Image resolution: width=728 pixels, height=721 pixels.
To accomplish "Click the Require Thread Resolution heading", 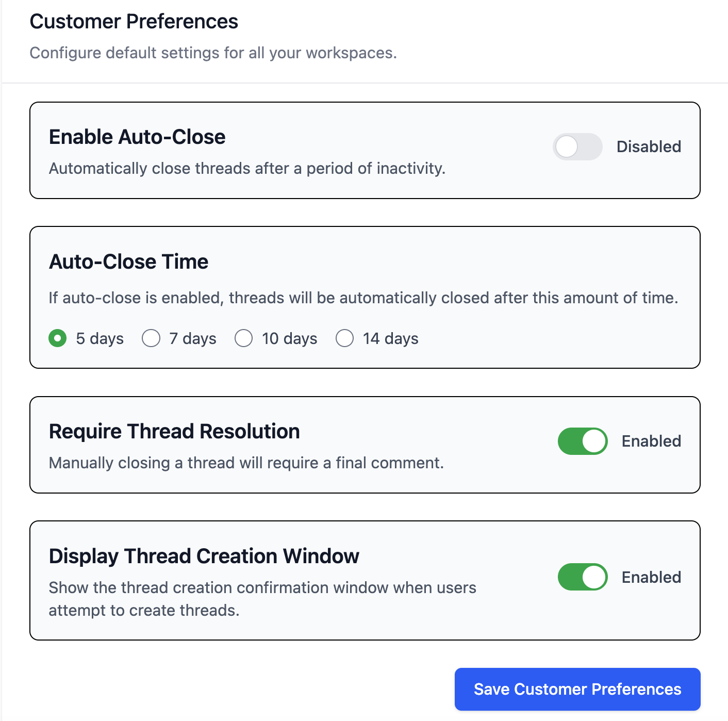I will tap(174, 431).
